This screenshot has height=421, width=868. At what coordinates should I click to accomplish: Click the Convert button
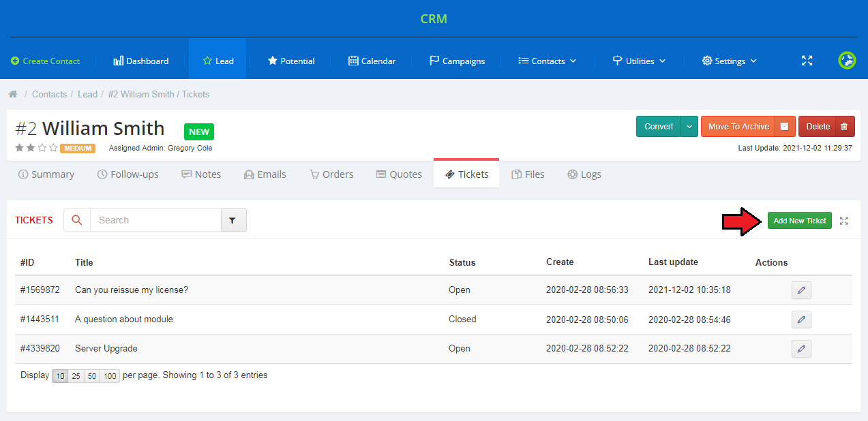tap(659, 126)
